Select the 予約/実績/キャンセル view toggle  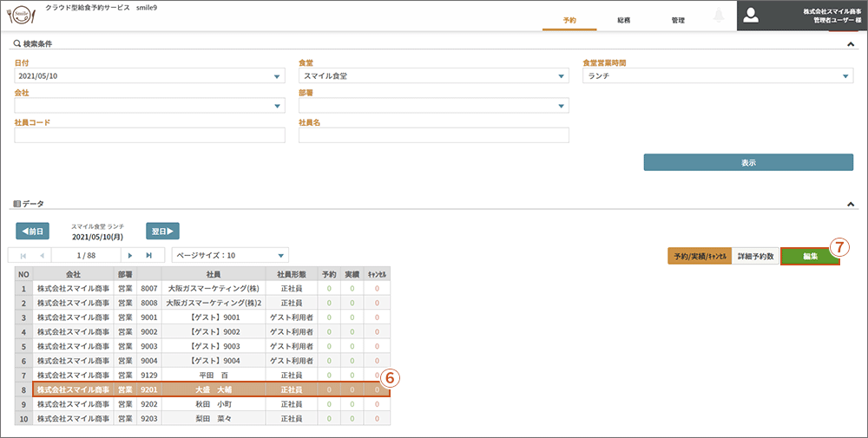pos(700,256)
